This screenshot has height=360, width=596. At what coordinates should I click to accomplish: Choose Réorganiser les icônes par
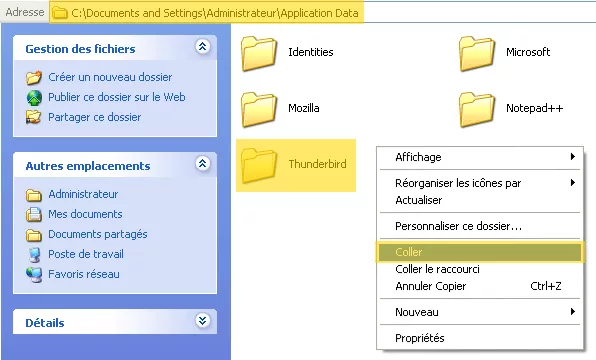(x=480, y=183)
